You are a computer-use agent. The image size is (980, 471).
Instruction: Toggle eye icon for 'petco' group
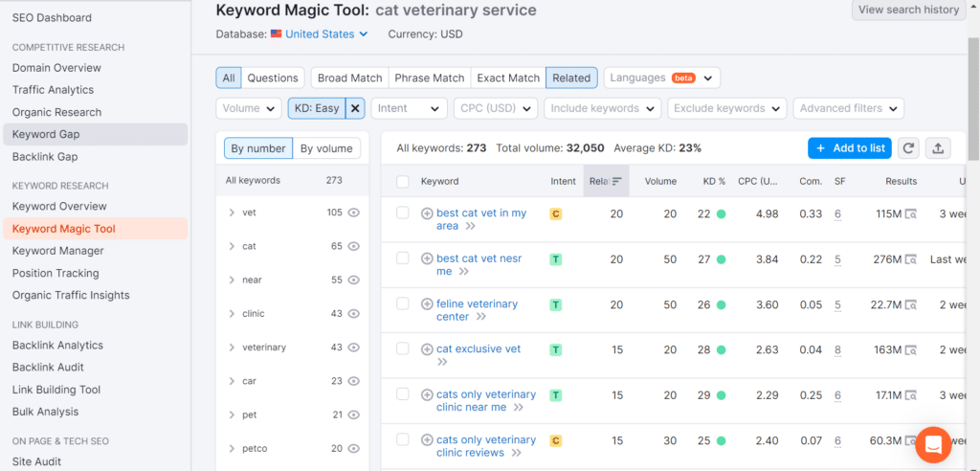coord(354,448)
